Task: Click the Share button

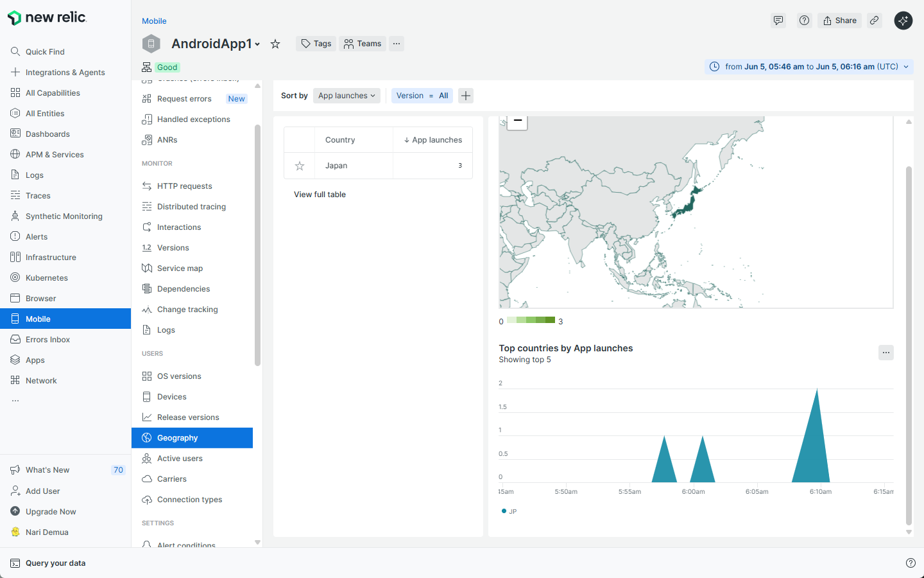Action: pyautogui.click(x=839, y=21)
